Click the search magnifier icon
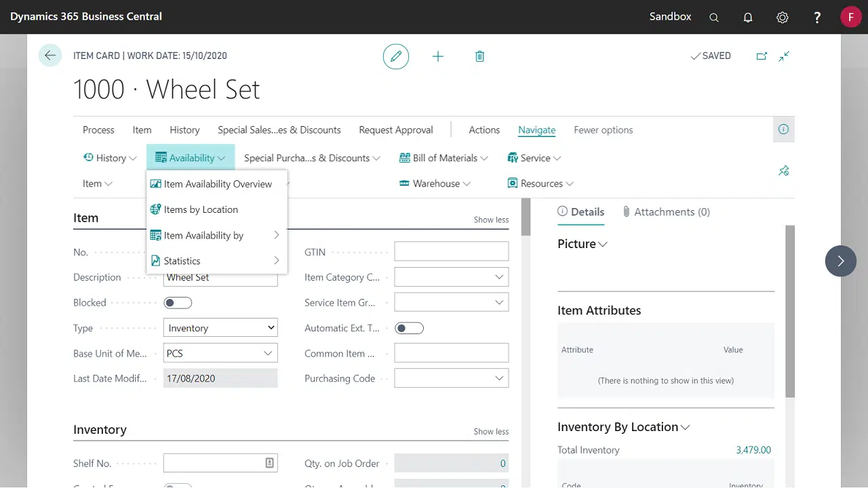This screenshot has width=868, height=488. 714,18
